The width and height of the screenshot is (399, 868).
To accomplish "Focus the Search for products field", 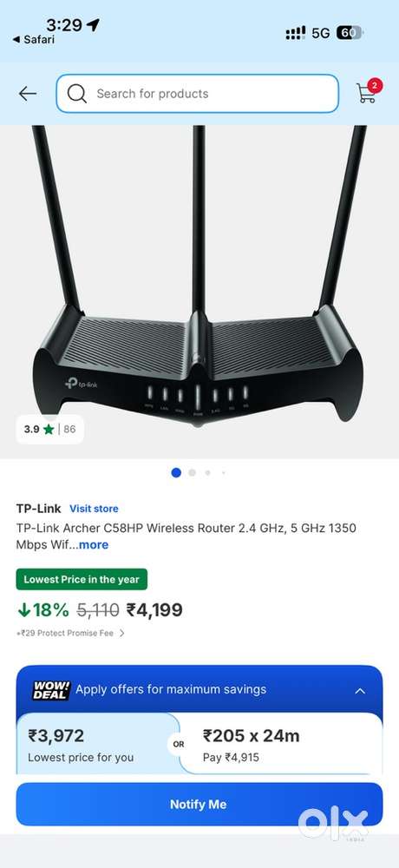I will coord(197,94).
